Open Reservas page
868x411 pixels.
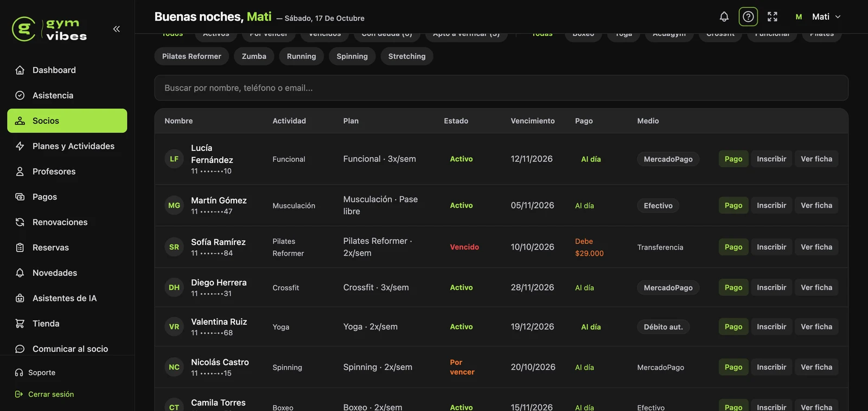click(x=67, y=248)
